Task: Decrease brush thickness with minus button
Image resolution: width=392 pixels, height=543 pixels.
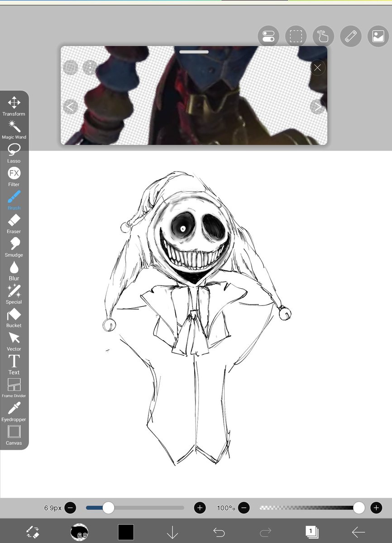Action: tap(70, 508)
